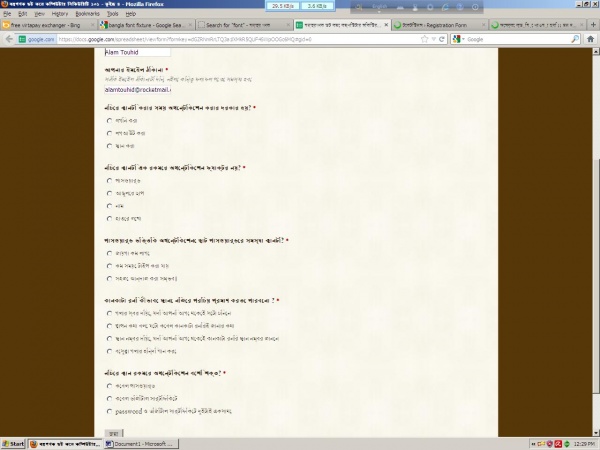Click the page scrollbar up arrow
Image resolution: width=600 pixels, height=450 pixels.
596,51
